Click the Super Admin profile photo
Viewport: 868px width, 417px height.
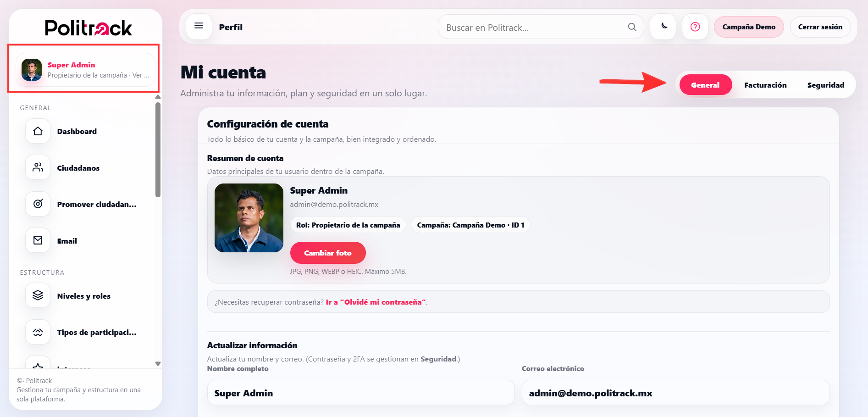point(249,218)
